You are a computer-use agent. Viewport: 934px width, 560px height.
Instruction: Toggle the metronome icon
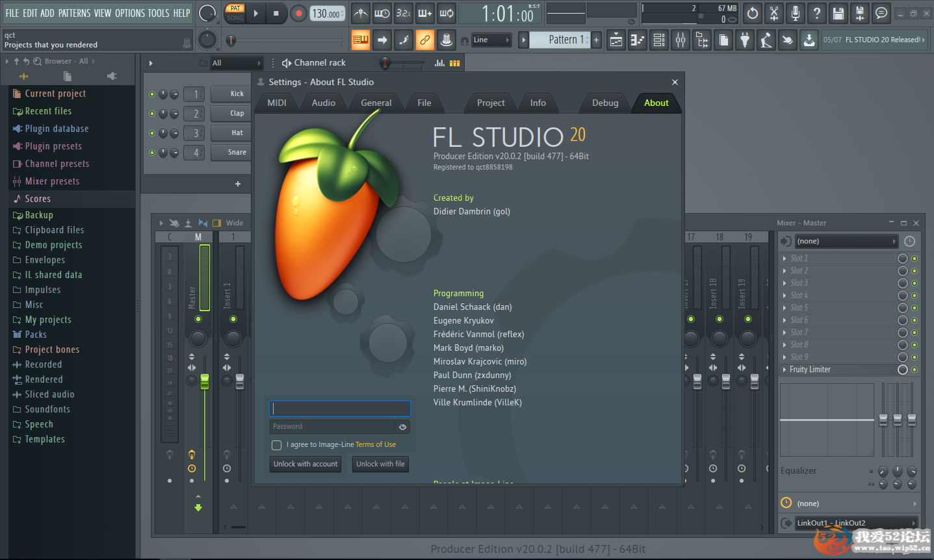[x=361, y=13]
